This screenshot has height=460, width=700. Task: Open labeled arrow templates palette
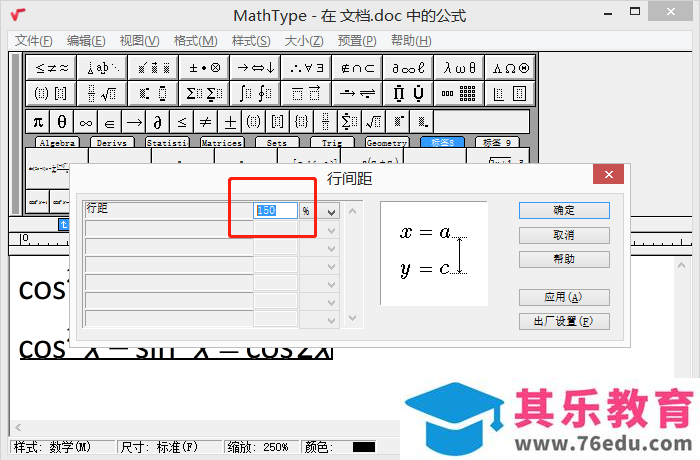(357, 93)
